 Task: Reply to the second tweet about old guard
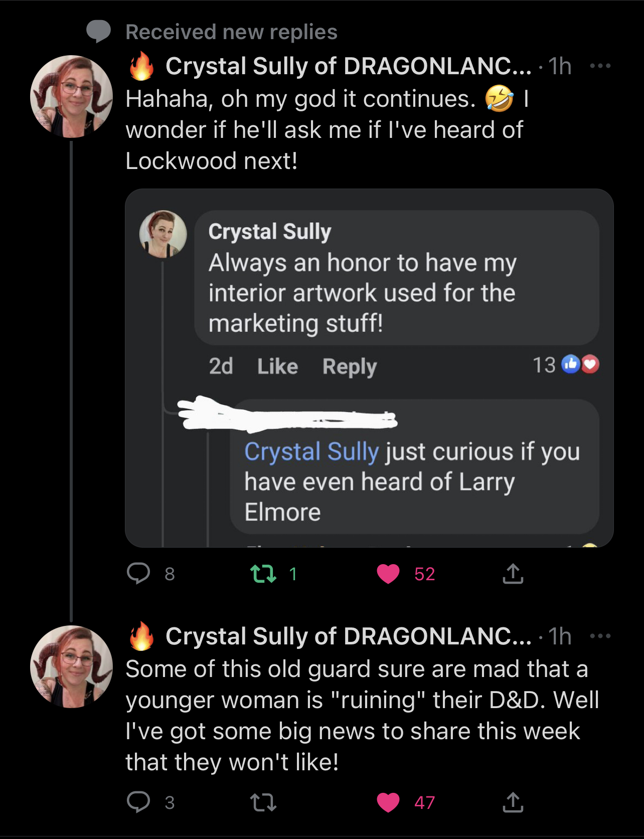tap(138, 802)
